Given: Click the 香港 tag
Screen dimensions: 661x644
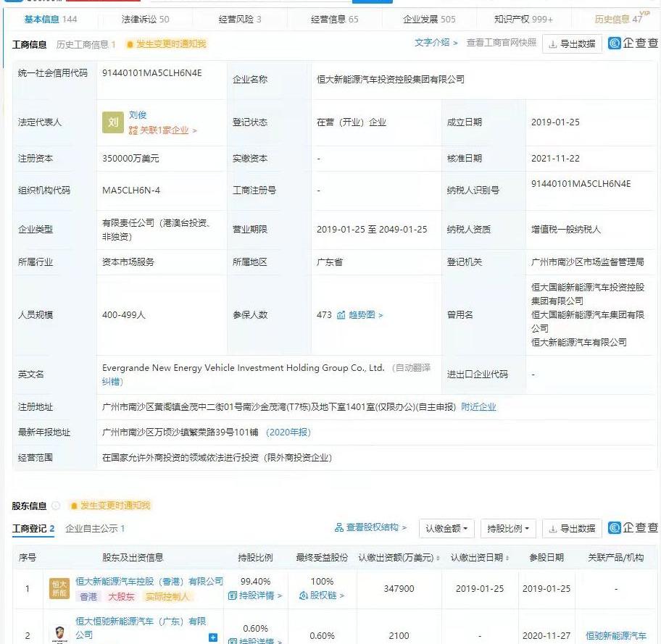Looking at the screenshot, I should pyautogui.click(x=88, y=596).
